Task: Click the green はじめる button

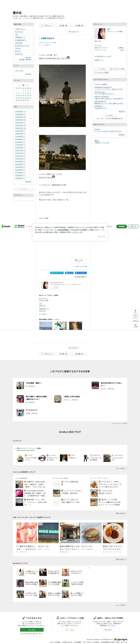Action: (32, 630)
